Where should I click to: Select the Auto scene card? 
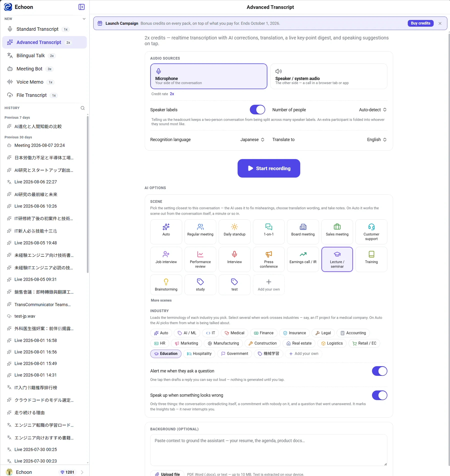pyautogui.click(x=166, y=232)
